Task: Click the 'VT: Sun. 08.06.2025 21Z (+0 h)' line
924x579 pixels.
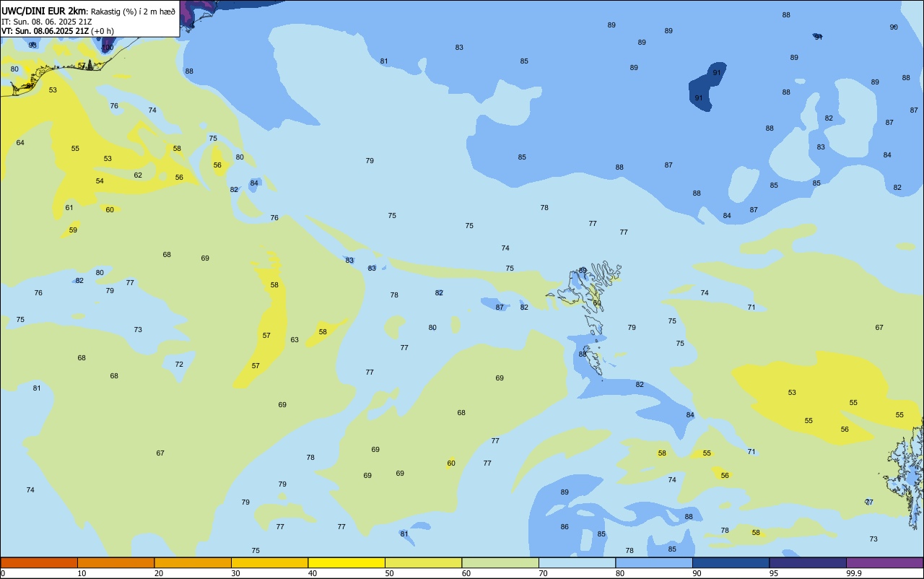Action: (57, 31)
